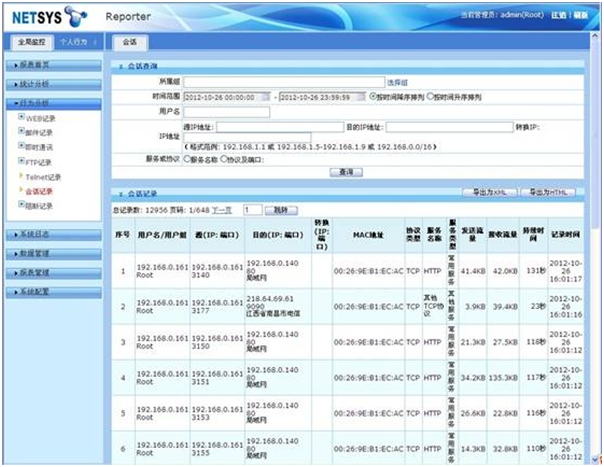Click the 注销 logout link

point(558,16)
